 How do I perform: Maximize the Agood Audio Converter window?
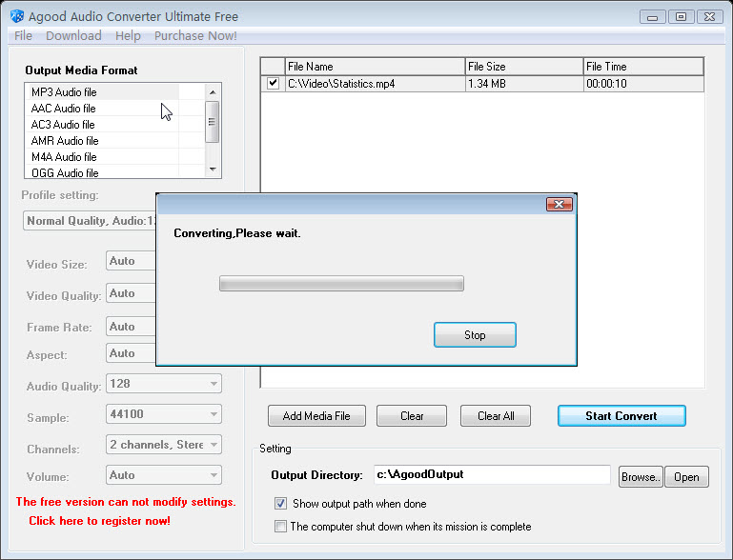[682, 17]
